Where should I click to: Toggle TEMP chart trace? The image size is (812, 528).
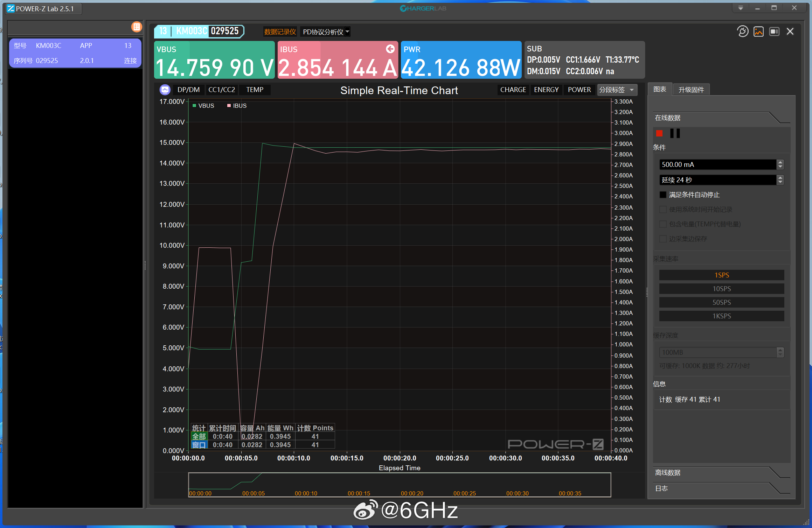tap(255, 90)
